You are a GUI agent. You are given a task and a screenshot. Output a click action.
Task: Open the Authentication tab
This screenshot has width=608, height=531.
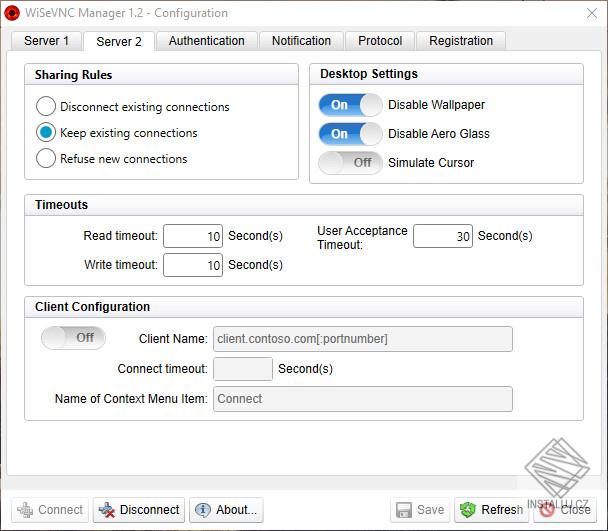207,41
